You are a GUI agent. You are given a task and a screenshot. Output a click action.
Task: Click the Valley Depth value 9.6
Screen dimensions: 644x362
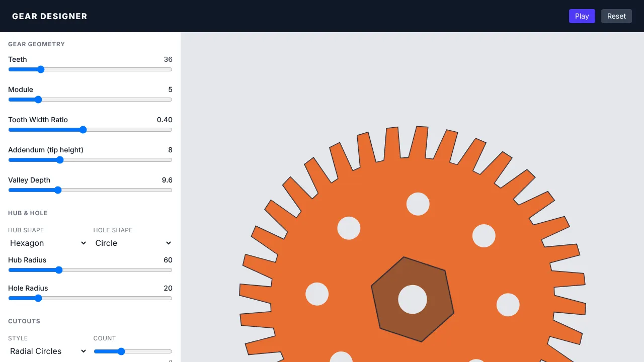click(167, 180)
